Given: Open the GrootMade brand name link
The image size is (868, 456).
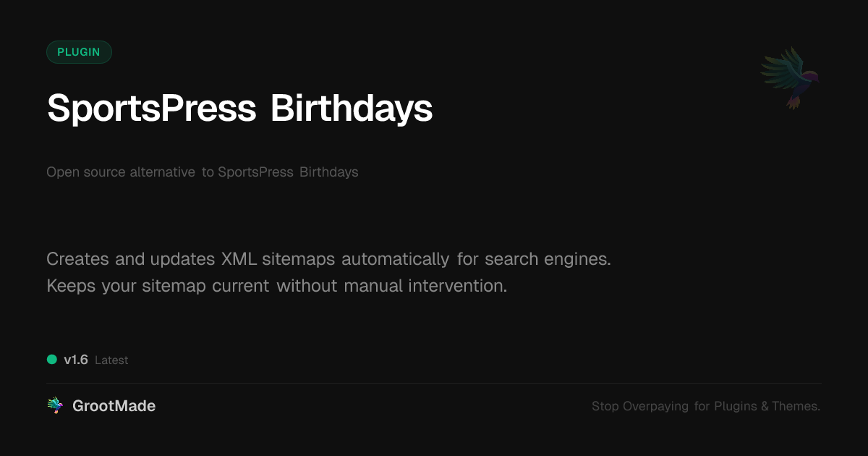Looking at the screenshot, I should coord(114,406).
